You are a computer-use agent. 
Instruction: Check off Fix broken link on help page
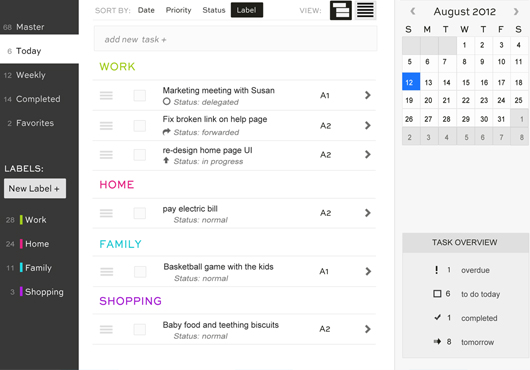click(140, 126)
